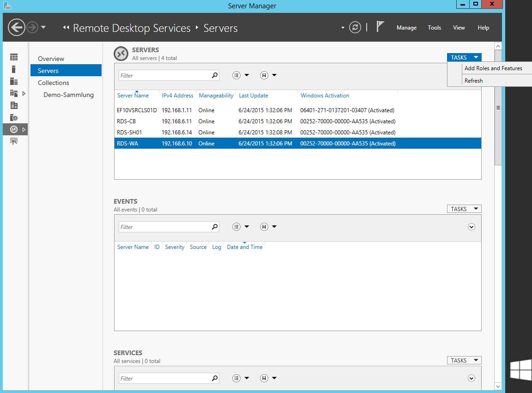Choose Add Roles and Features menu entry
The image size is (532, 393).
pyautogui.click(x=493, y=68)
